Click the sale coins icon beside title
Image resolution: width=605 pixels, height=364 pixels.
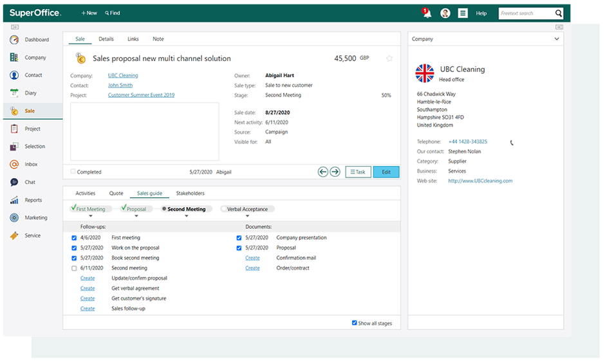click(x=80, y=59)
